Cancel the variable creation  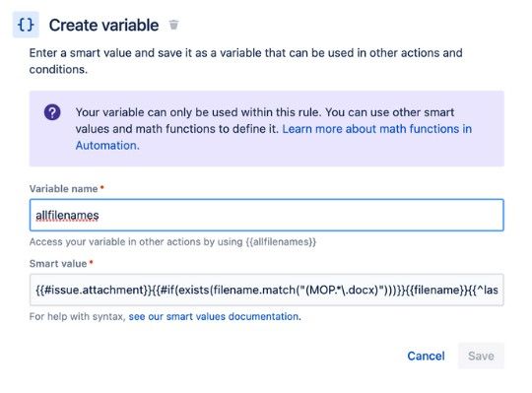426,356
